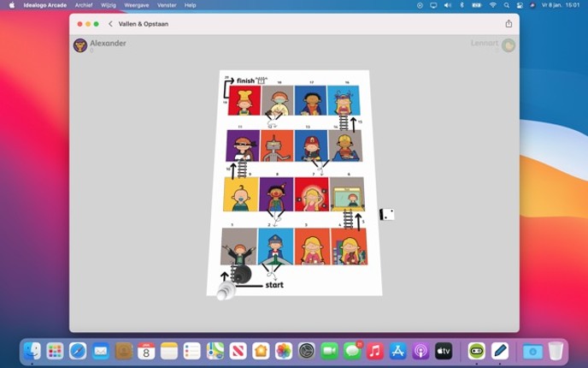Open the Venster menu
Screen dimensions: 588x368
(x=167, y=4)
